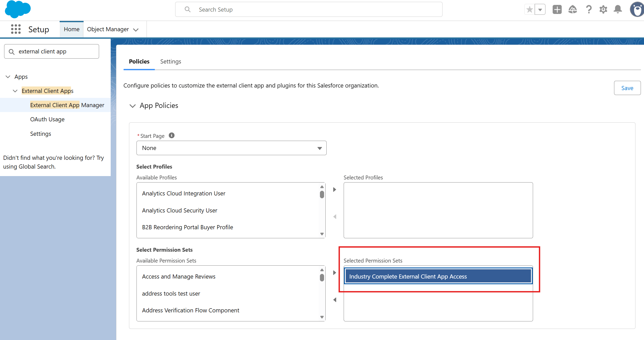The image size is (644, 340).
Task: Click the Quick Find box with external client app
Action: [x=52, y=51]
